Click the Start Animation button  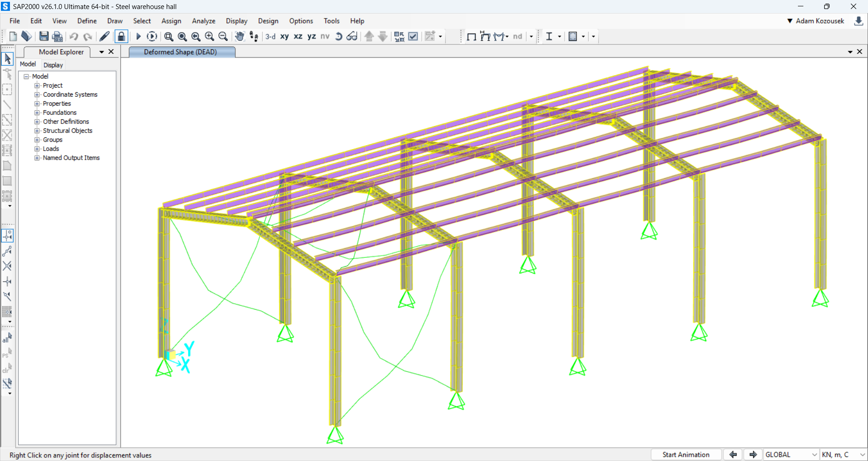tap(686, 455)
